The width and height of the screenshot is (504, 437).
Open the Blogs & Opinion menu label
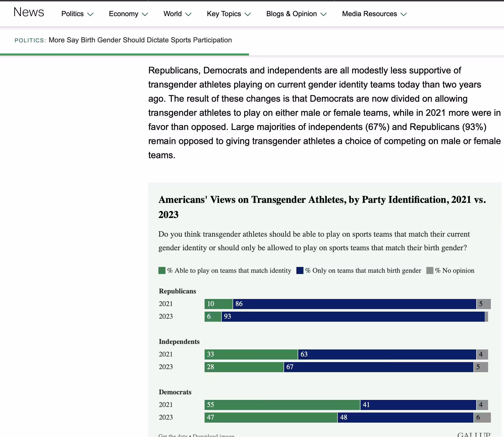coord(291,14)
